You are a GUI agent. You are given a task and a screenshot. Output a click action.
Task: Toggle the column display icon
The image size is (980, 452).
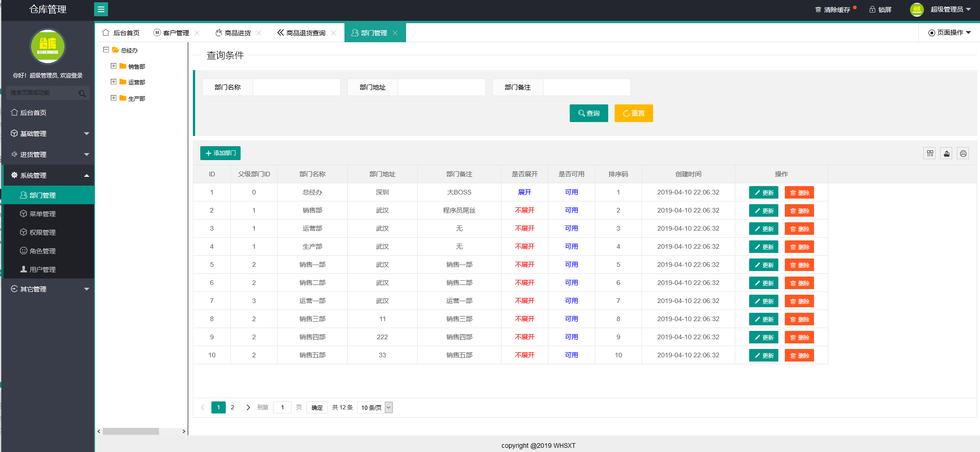pos(929,153)
